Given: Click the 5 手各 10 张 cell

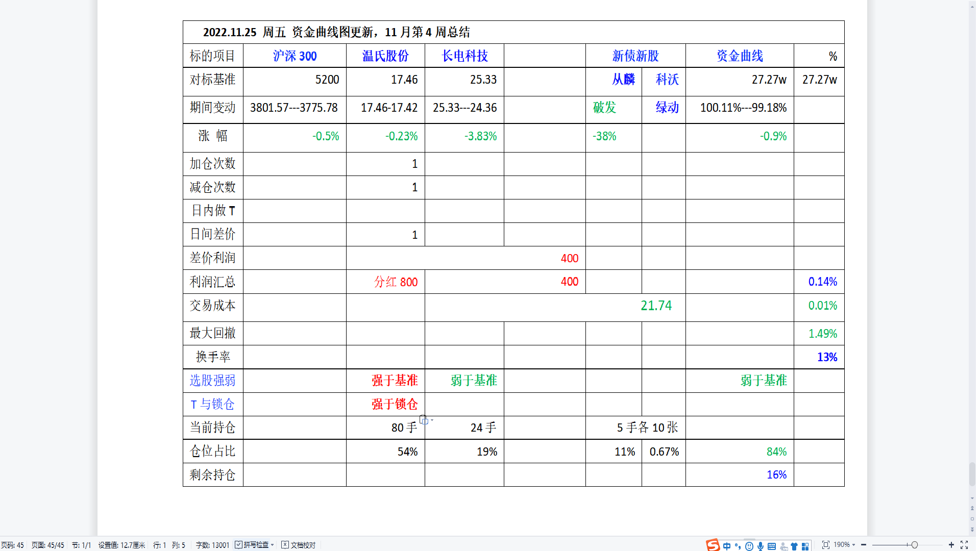Looking at the screenshot, I should (x=635, y=428).
